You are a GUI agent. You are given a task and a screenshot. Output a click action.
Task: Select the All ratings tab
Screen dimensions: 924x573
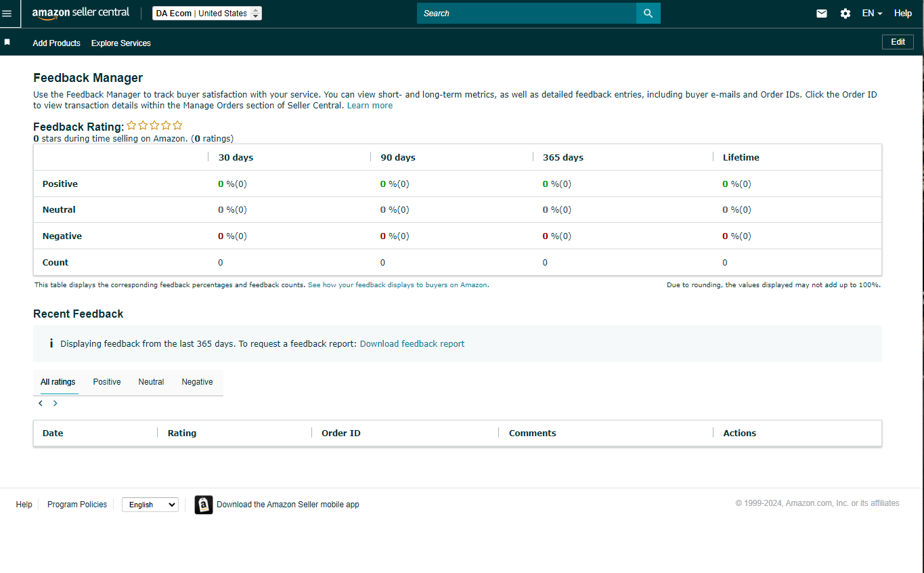pos(58,382)
